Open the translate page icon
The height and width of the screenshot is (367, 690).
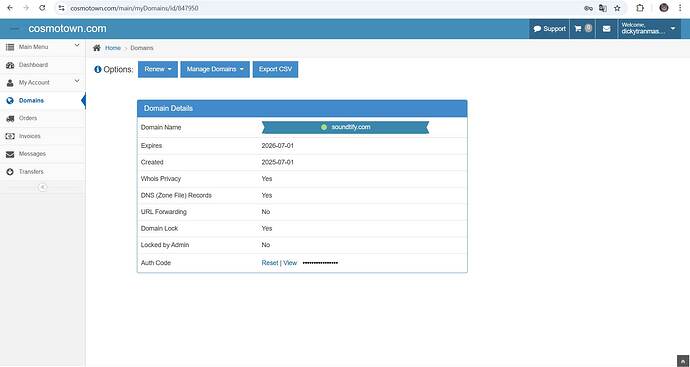pyautogui.click(x=603, y=8)
